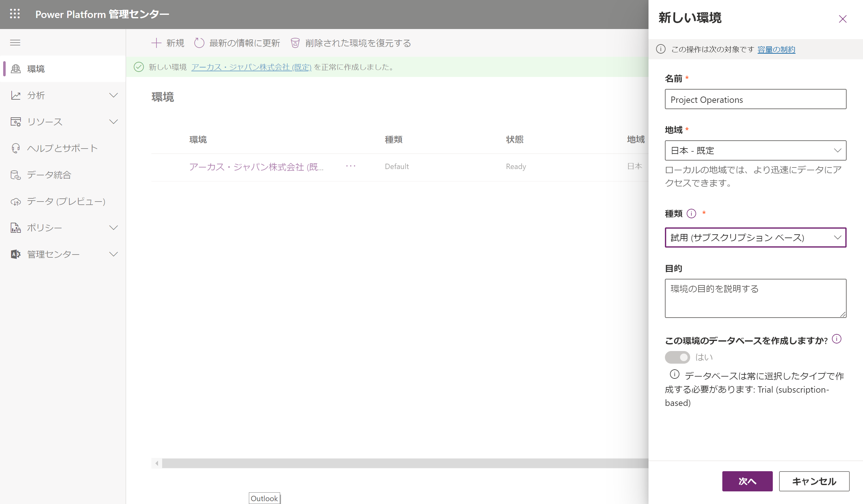Open the アーカス・ジャパン株式会社 environment in table
This screenshot has width=863, height=504.
coord(256,167)
